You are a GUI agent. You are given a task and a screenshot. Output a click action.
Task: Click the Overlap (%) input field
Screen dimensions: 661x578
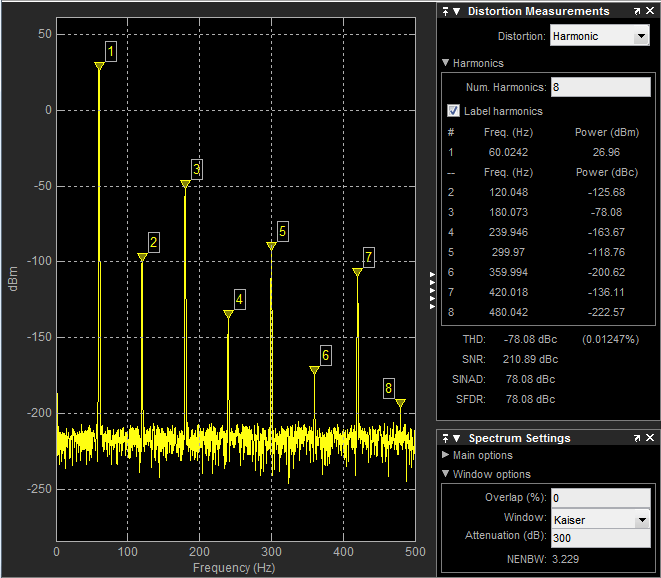point(600,498)
